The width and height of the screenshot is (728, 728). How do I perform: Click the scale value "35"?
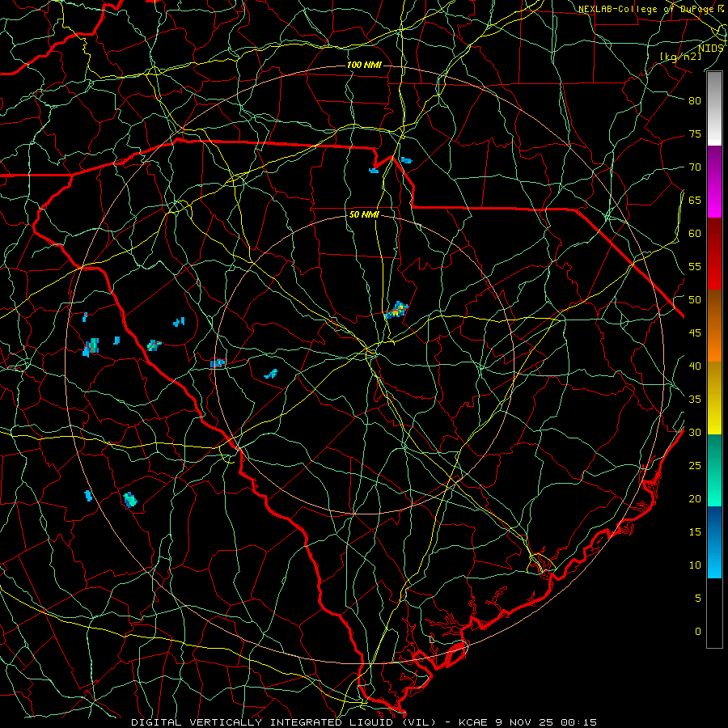pos(695,400)
